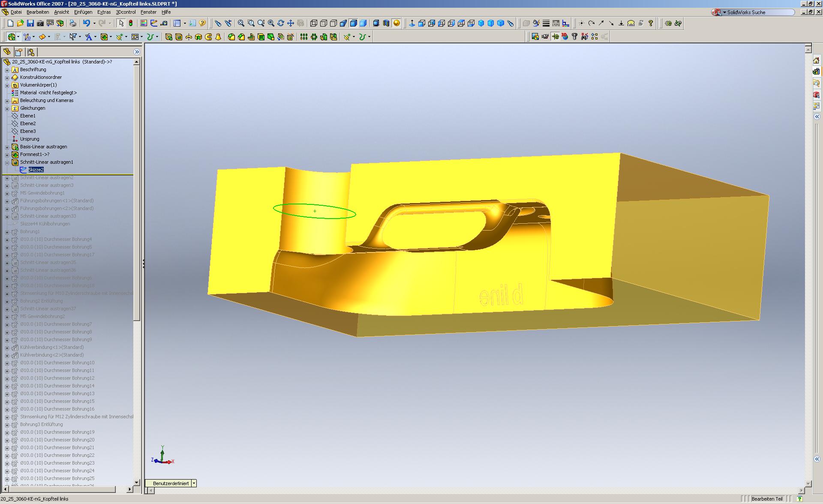Click the Pan view arrows icon
The height and width of the screenshot is (504, 823).
coord(291,23)
